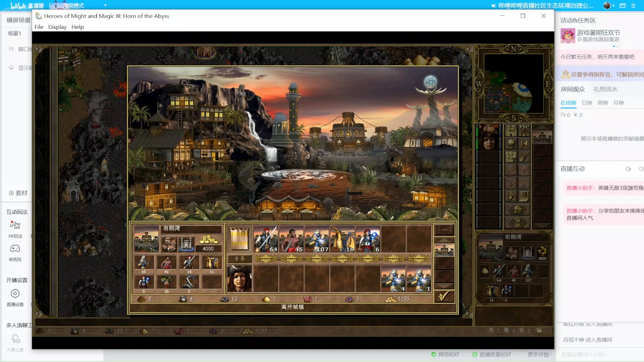This screenshot has width=644, height=362.
Task: Click the date display in status bar
Action: tap(509, 331)
